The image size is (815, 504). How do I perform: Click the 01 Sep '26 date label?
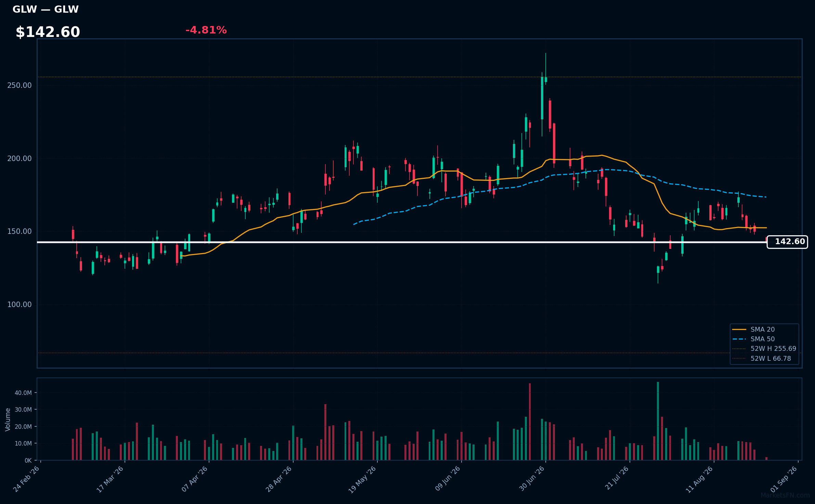point(784,479)
